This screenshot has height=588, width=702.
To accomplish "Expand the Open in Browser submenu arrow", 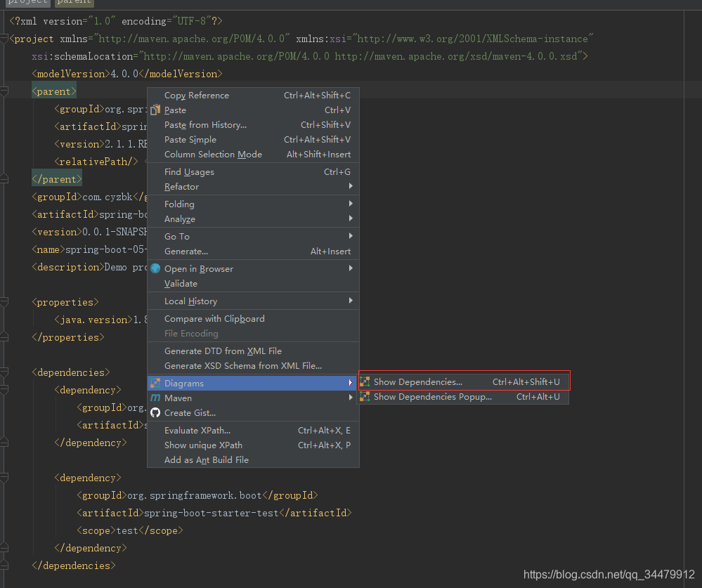I will click(351, 268).
